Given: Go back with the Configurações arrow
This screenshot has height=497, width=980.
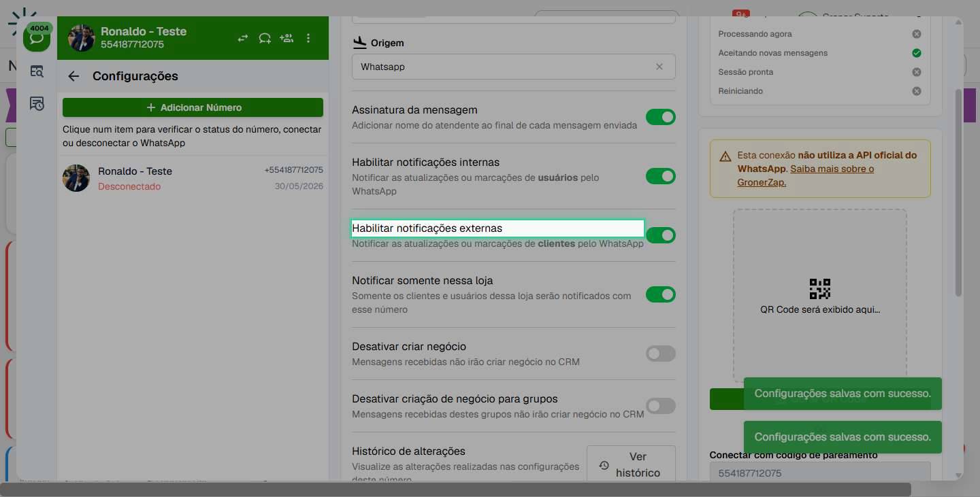Looking at the screenshot, I should [73, 76].
